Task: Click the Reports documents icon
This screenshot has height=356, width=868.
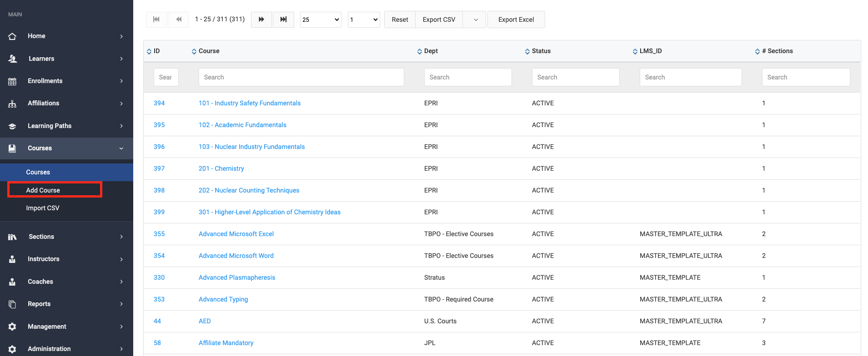Action: (12, 304)
